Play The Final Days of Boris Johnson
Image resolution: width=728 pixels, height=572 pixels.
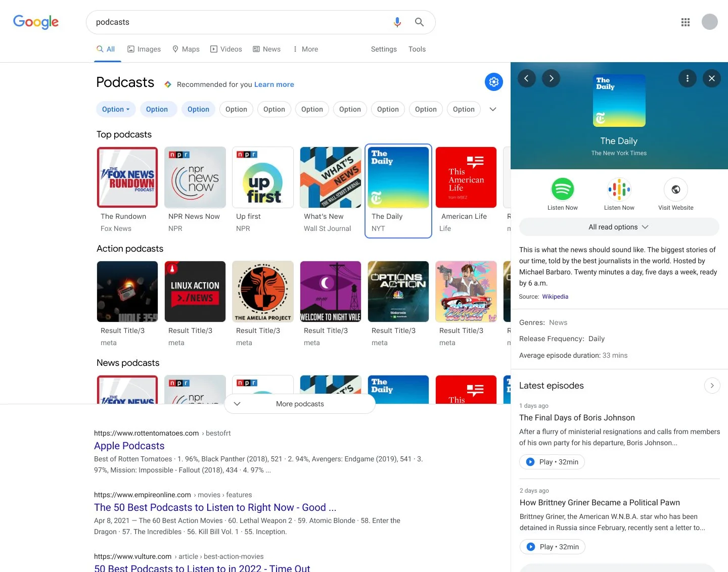(552, 462)
